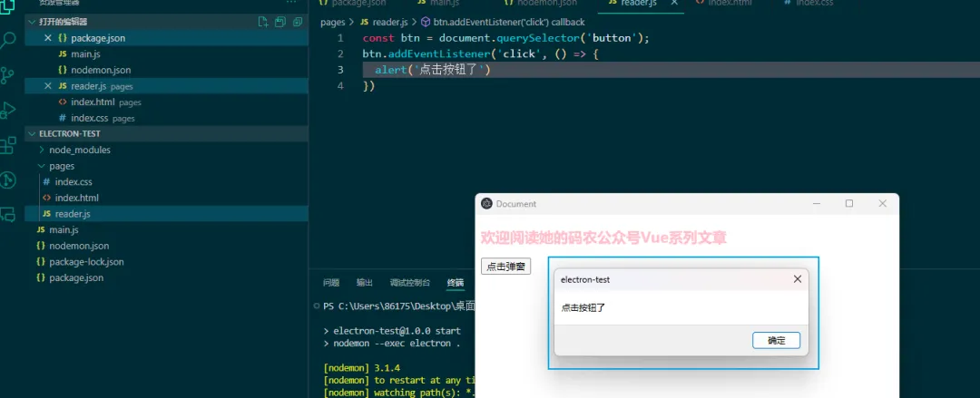Click the pages breadcrumb
980x398 pixels.
[332, 22]
